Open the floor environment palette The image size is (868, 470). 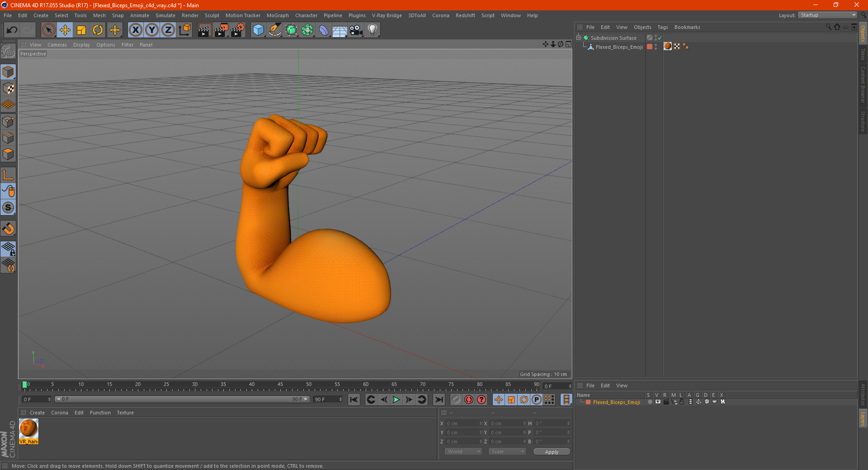(340, 30)
